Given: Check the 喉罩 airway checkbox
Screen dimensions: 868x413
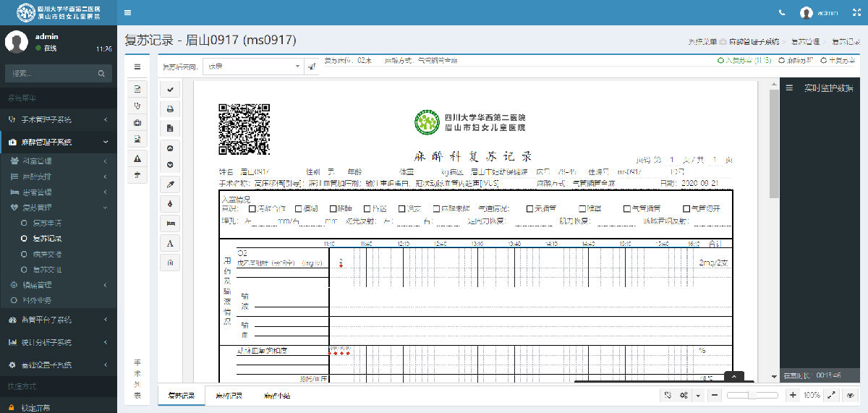Looking at the screenshot, I should [x=581, y=209].
